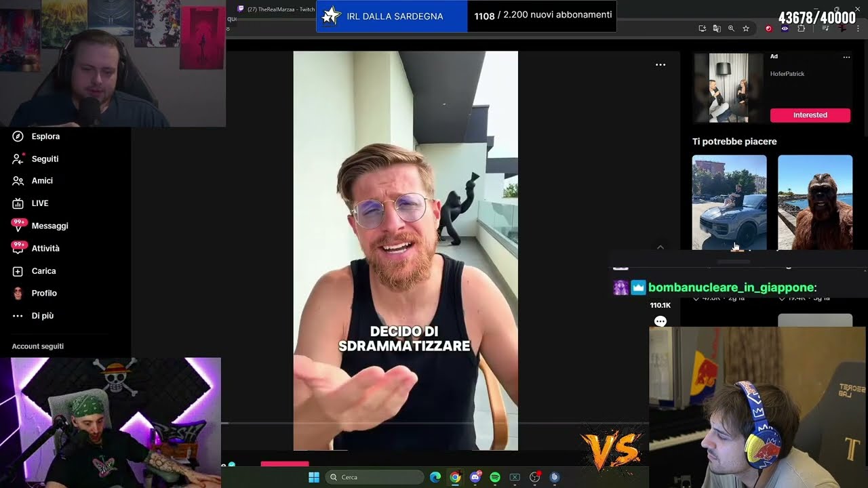Open three-dot options on the TikTok video
868x488 pixels.
tap(660, 65)
